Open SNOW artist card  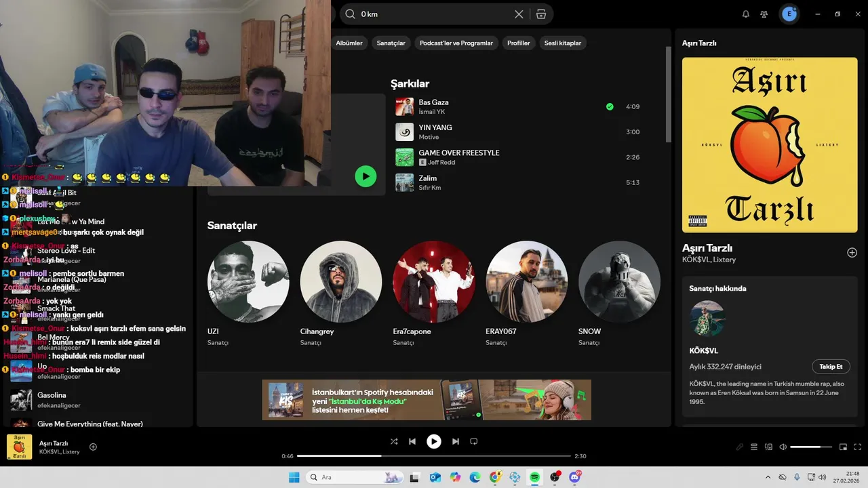(x=619, y=294)
